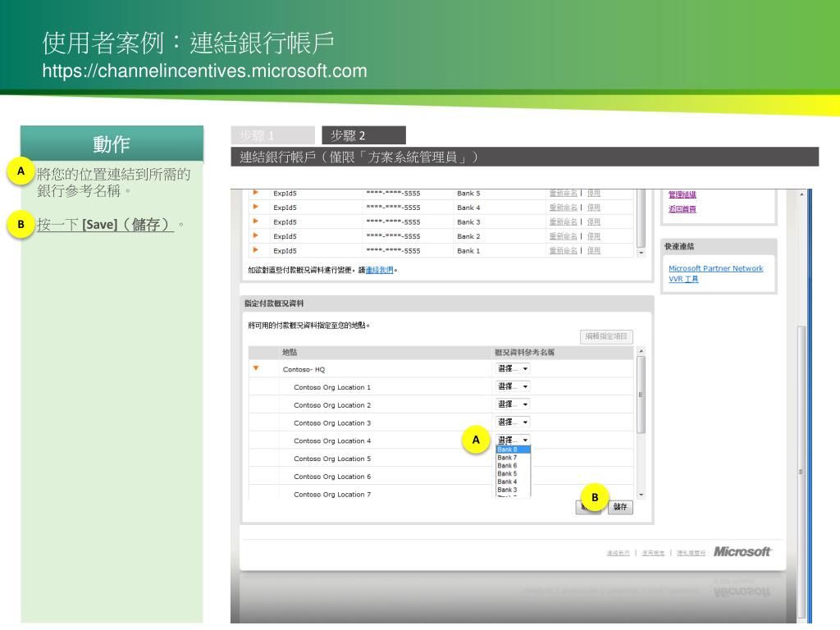Open the Microsoft Partner Network quick link
840x630 pixels.
[715, 268]
